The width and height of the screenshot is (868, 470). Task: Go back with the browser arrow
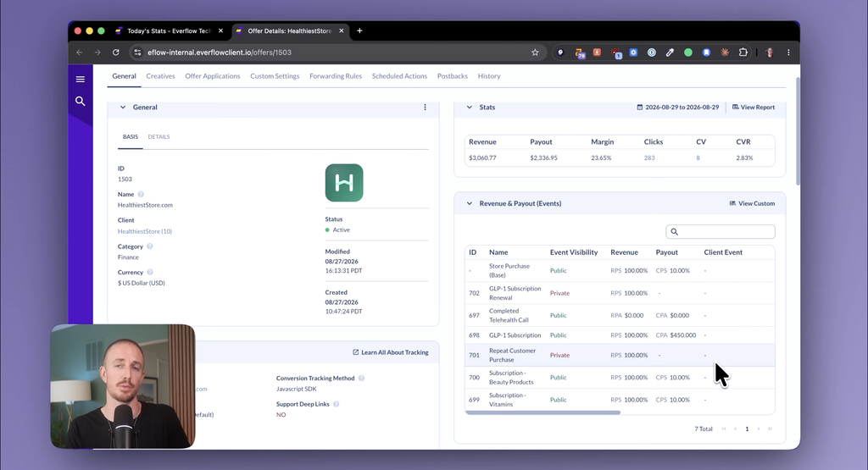pos(79,53)
